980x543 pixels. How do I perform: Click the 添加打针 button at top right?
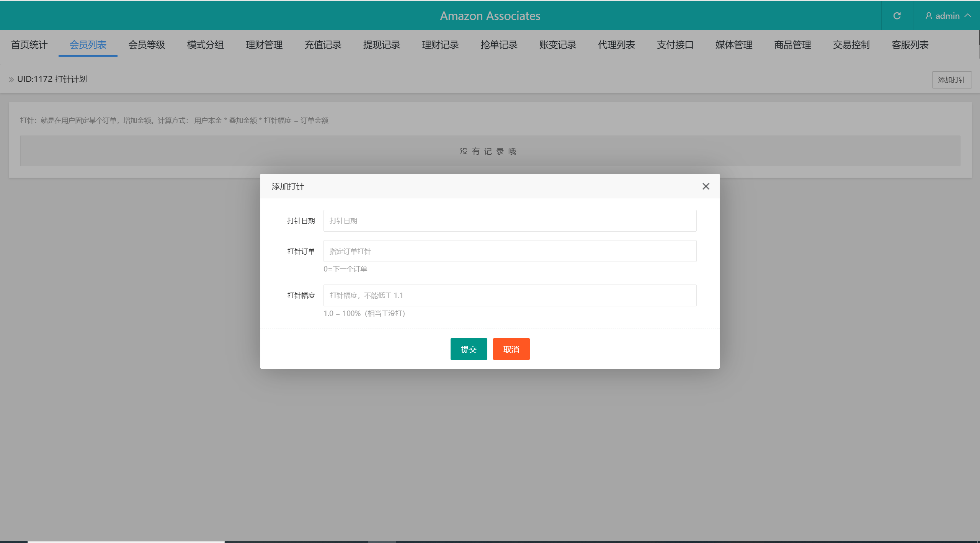pyautogui.click(x=951, y=80)
